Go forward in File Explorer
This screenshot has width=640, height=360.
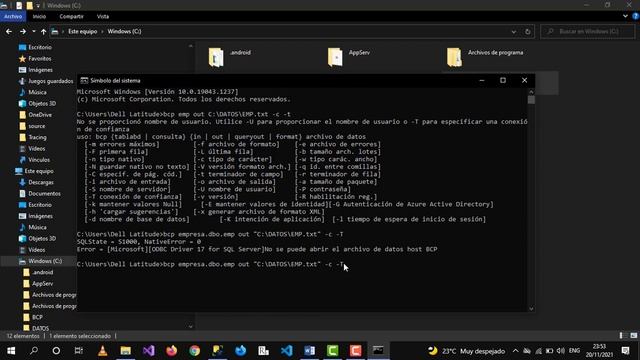click(x=23, y=31)
